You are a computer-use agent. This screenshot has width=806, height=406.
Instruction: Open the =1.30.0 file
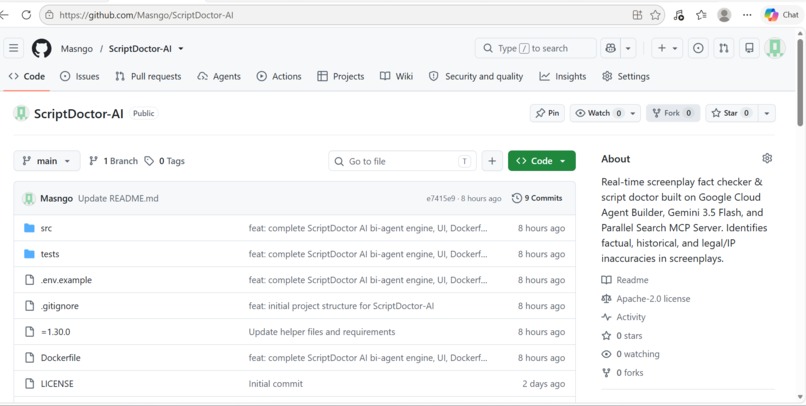click(56, 332)
